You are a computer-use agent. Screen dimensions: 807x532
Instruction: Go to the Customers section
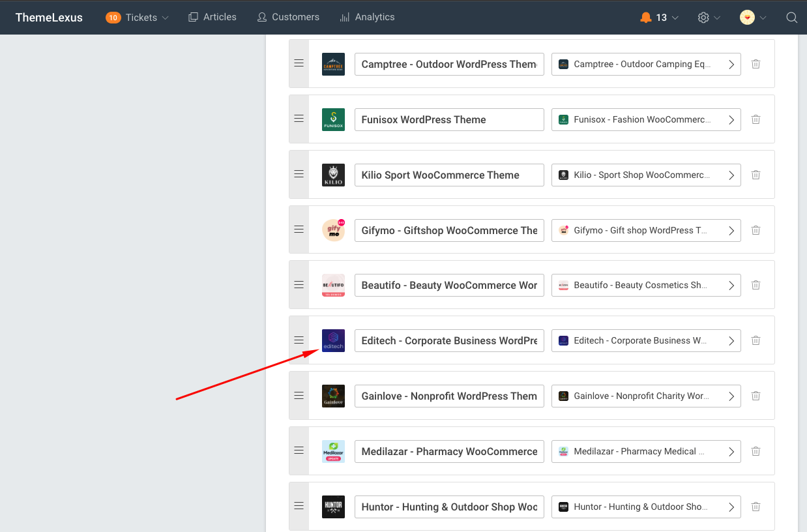coord(288,18)
